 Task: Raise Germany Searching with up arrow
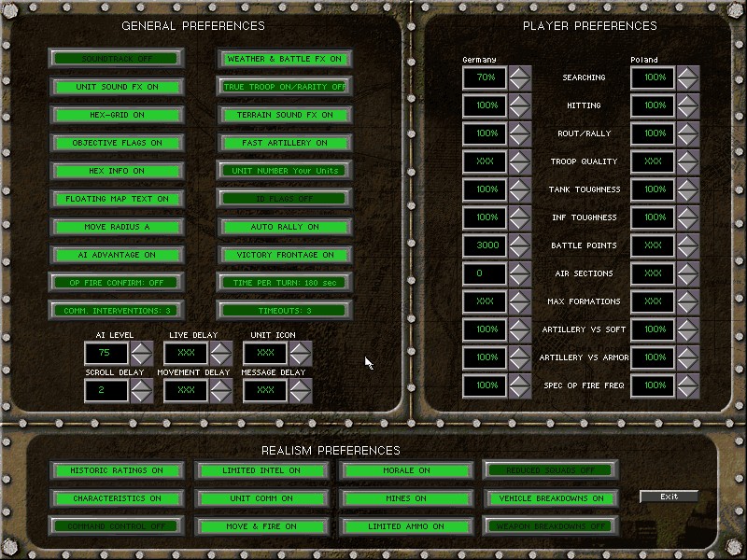pyautogui.click(x=520, y=73)
